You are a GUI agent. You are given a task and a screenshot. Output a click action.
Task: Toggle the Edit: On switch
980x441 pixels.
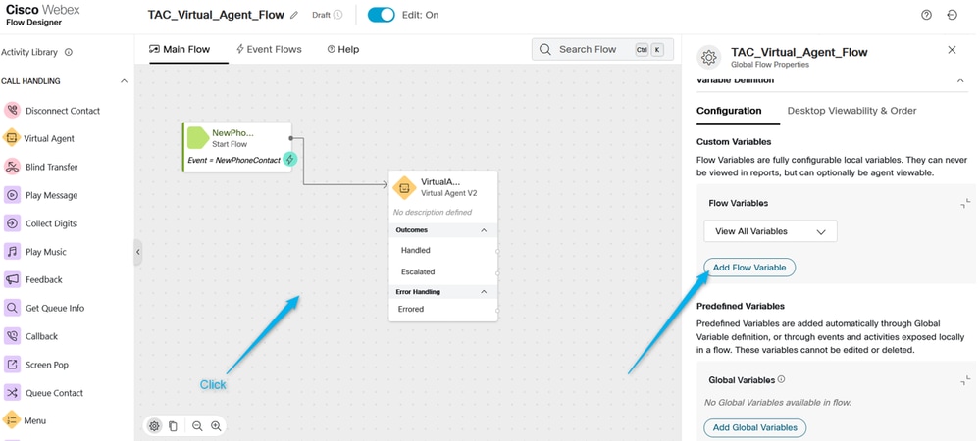tap(382, 15)
